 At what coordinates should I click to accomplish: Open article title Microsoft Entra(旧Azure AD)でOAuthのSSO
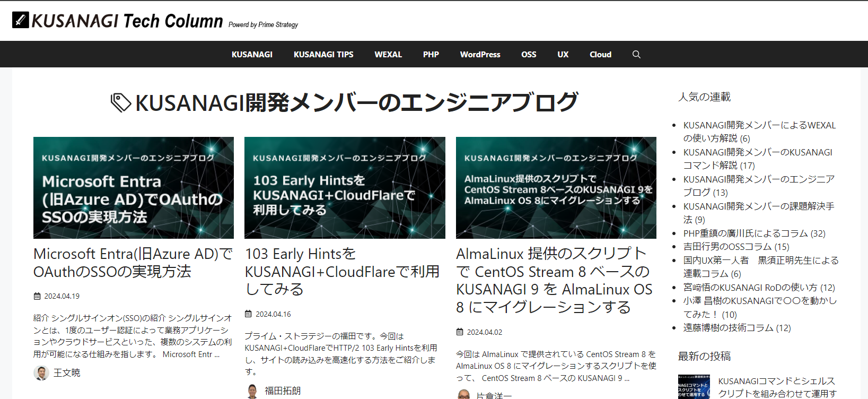click(x=133, y=263)
